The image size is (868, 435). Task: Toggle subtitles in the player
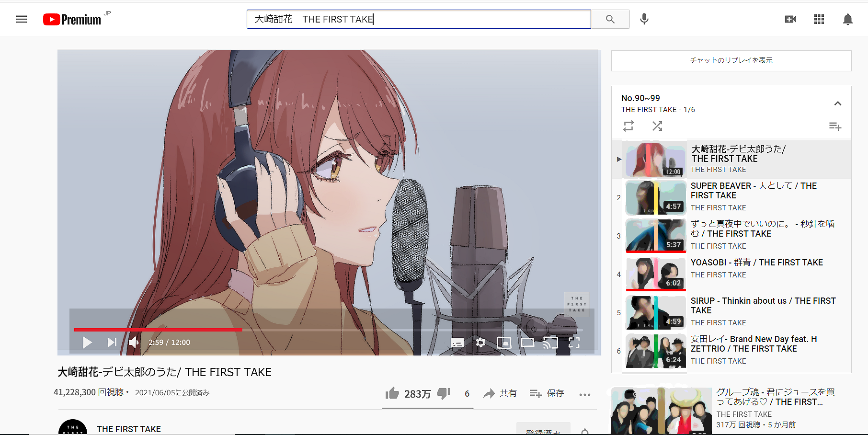(457, 343)
